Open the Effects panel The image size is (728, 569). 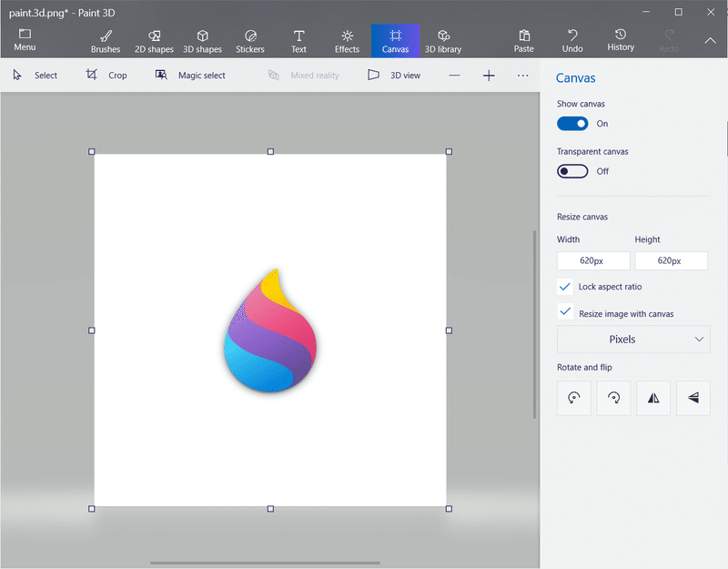tap(348, 41)
